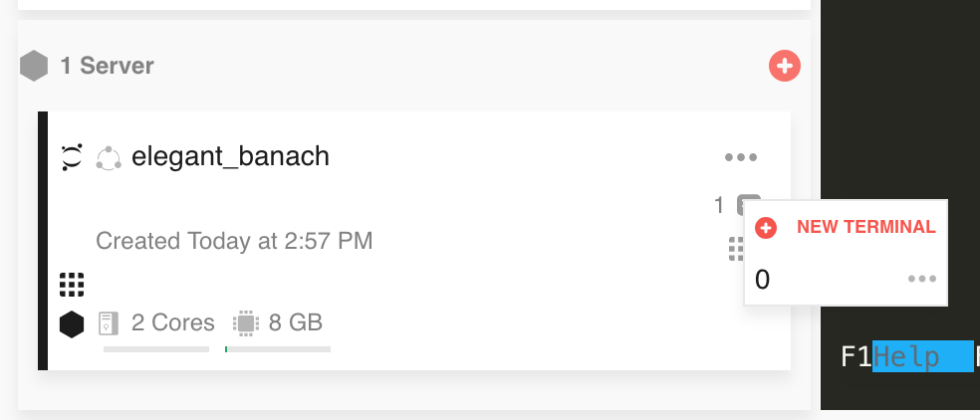
Task: Click the memory usage bar under 8 GB
Action: [x=278, y=349]
